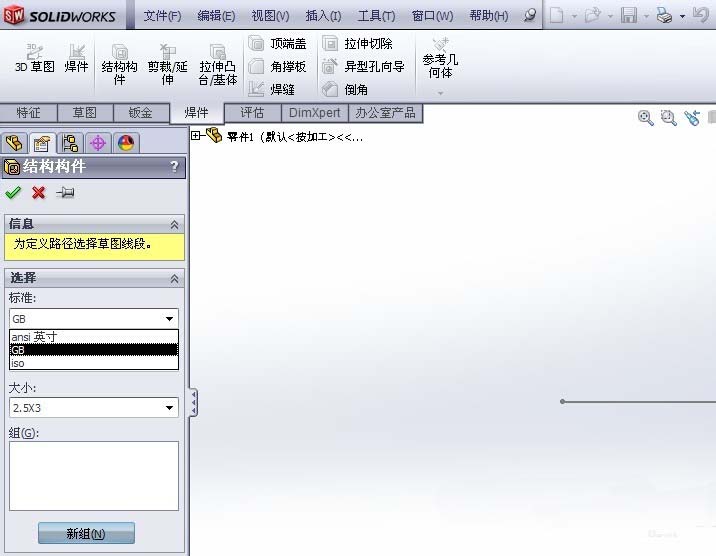716x556 pixels.
Task: Open the 插入(I) menu
Action: pos(323,16)
